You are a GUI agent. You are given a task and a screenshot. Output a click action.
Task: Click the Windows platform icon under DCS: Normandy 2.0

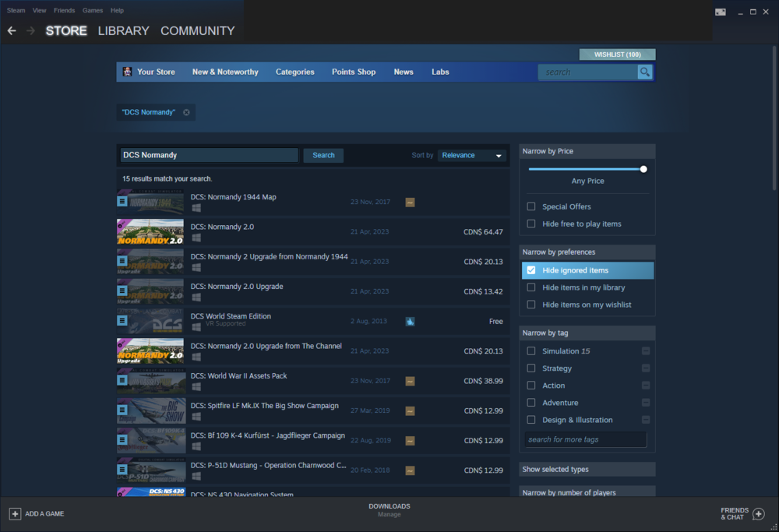195,238
